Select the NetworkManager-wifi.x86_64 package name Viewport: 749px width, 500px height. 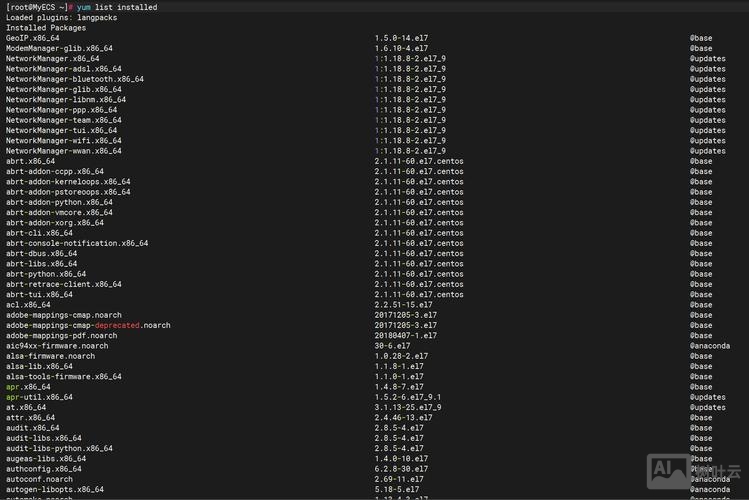point(64,140)
